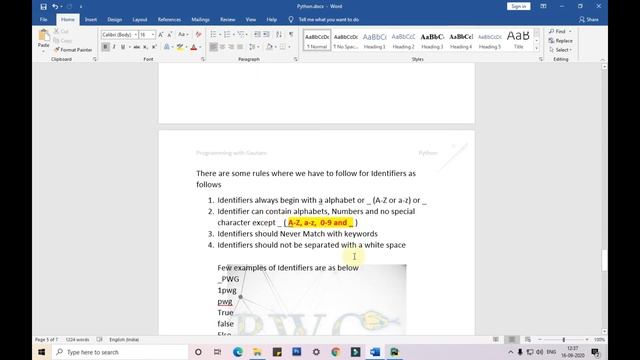Click Share button

tap(589, 20)
